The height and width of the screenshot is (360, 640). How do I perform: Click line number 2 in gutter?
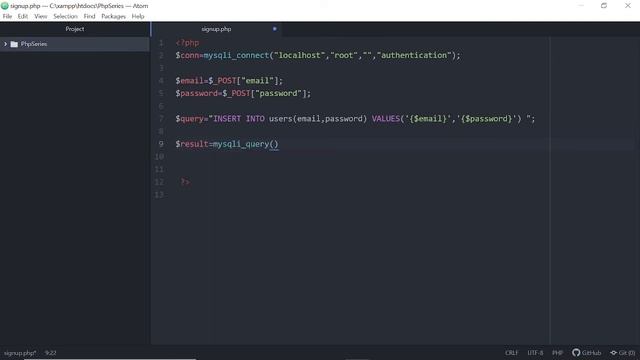point(161,55)
